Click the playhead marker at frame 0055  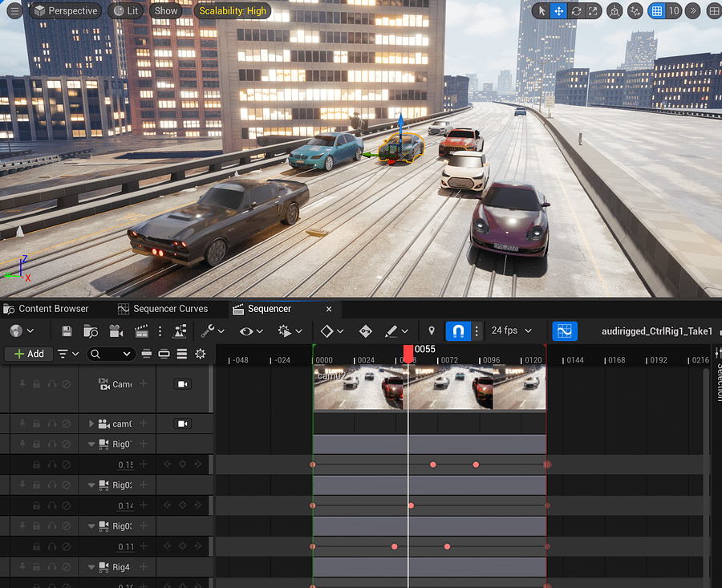coord(408,354)
